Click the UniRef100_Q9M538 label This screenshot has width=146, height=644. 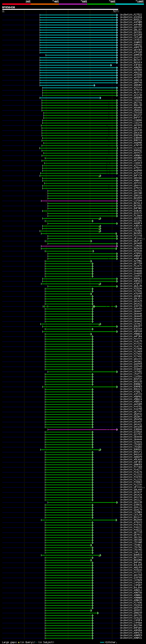(131, 55)
